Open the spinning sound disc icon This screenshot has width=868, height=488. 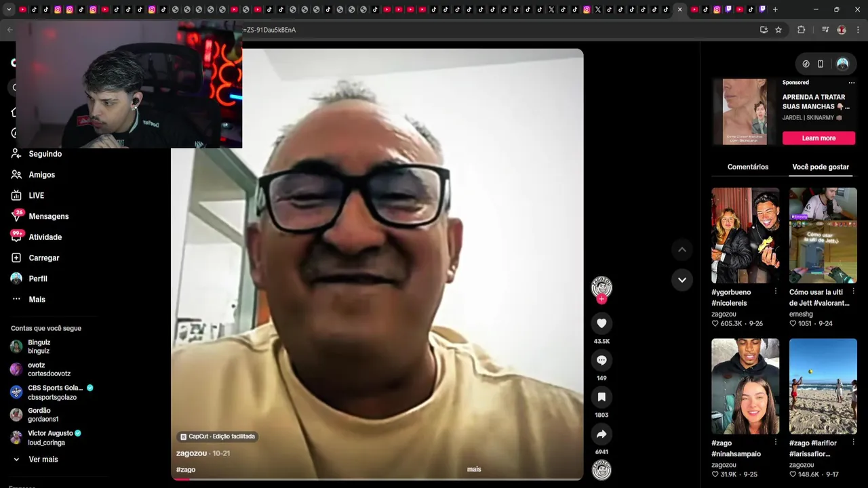click(x=601, y=469)
